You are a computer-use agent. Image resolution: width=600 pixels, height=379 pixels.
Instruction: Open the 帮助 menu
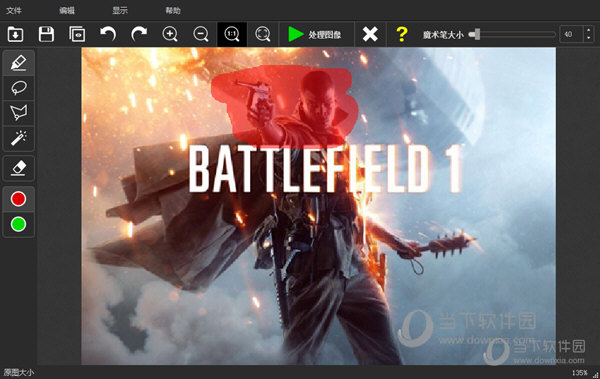tap(173, 11)
